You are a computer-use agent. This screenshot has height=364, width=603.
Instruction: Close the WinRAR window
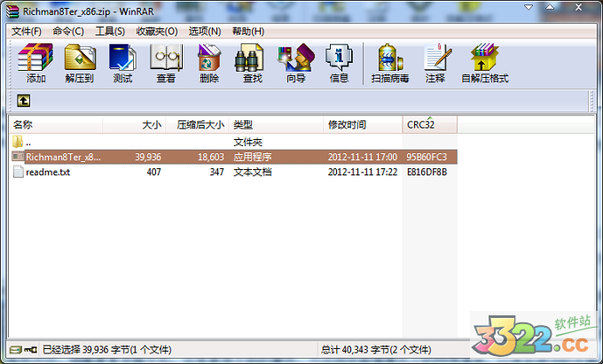coord(578,7)
